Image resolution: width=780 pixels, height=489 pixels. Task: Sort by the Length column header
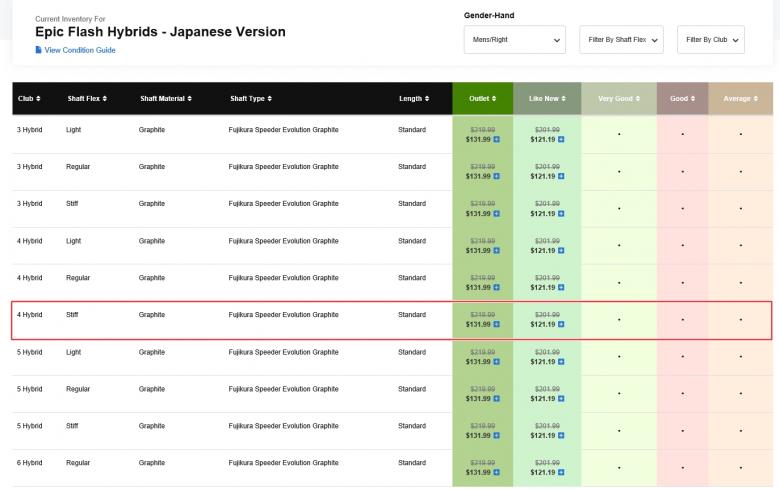(413, 98)
